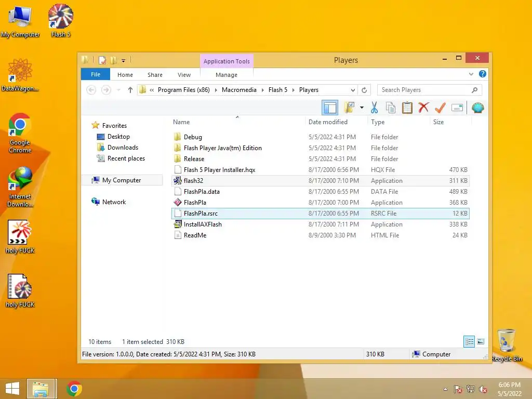
Task: Select the InstallAXFlash application icon
Action: (x=178, y=224)
